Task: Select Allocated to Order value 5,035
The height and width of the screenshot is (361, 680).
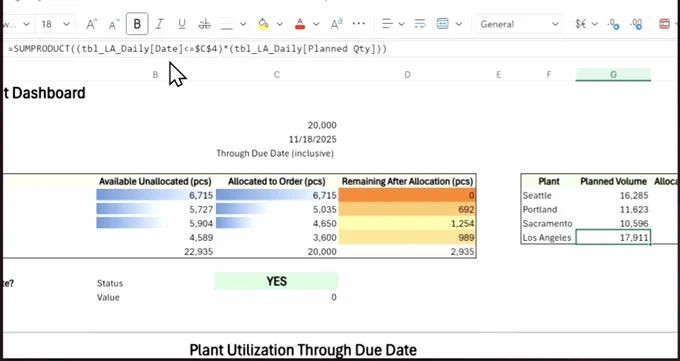Action: [x=277, y=210]
